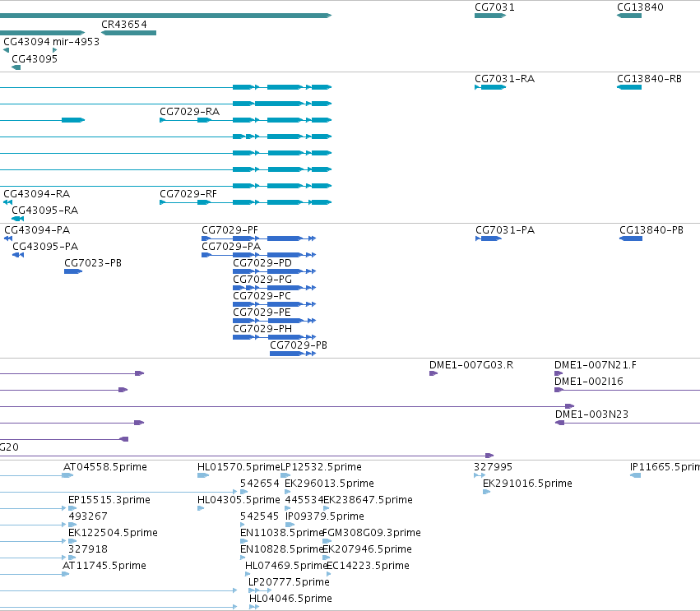The image size is (700, 611).
Task: Open the CR43654 gene label
Action: 123,25
